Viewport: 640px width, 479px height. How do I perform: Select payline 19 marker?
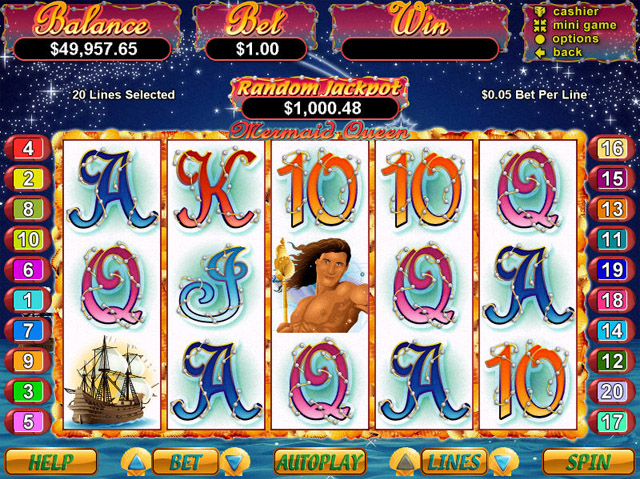(611, 269)
